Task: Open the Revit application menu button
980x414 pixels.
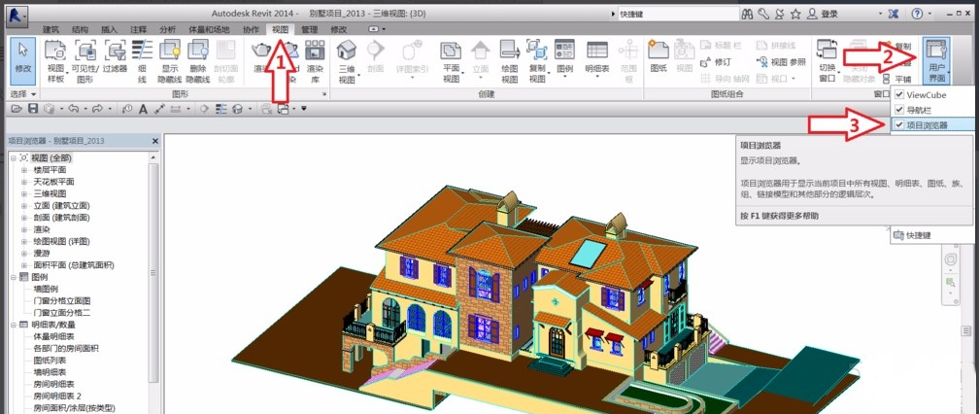Action: pos(17,15)
